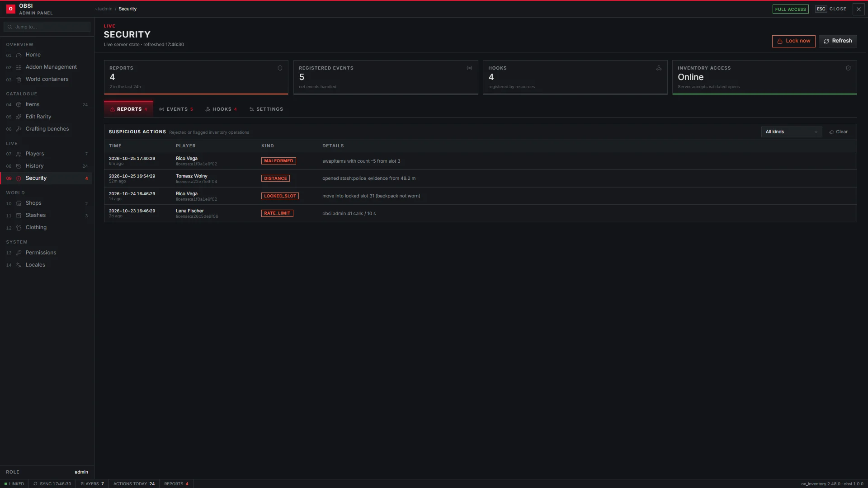Image resolution: width=868 pixels, height=488 pixels.
Task: Open Players list in sidebar
Action: [x=46, y=154]
